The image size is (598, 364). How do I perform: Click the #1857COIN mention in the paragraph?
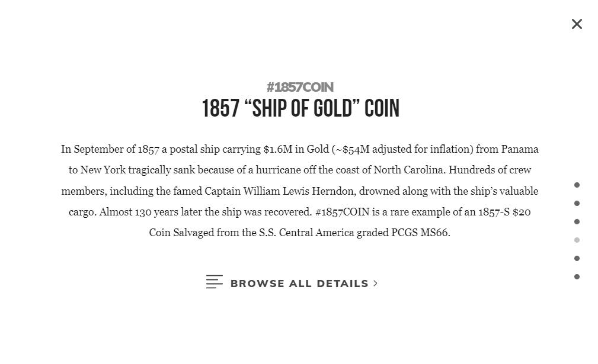pyautogui.click(x=342, y=212)
